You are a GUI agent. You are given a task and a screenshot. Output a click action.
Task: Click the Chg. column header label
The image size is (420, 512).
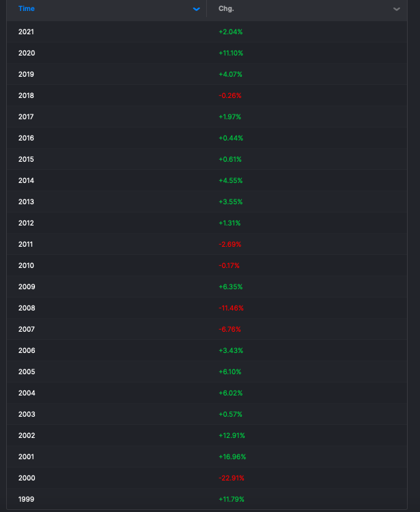pyautogui.click(x=226, y=9)
